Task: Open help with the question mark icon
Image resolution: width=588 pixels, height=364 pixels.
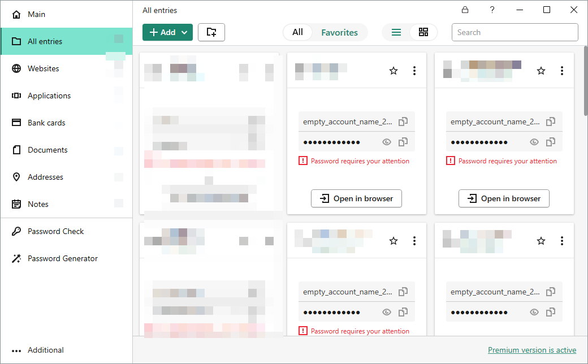Action: tap(492, 10)
